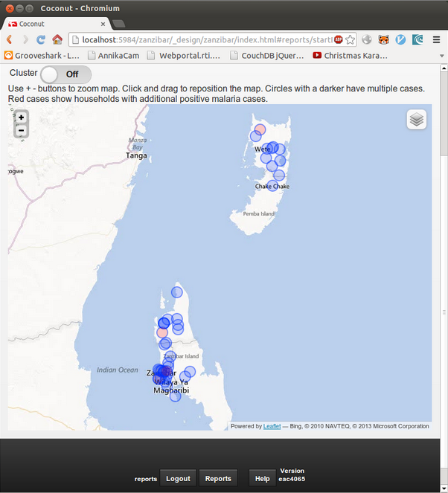
Task: Click the Indian Ocean label
Action: (118, 370)
